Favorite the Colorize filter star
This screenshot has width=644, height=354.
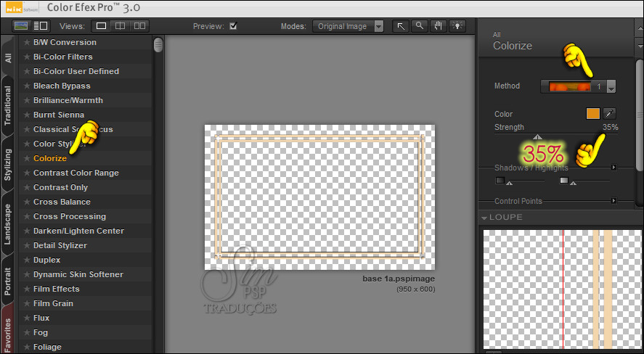27,158
